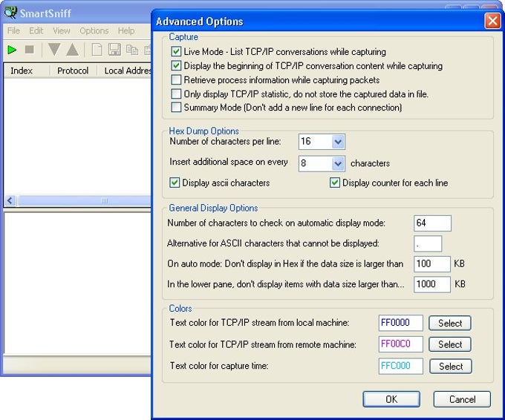Select color for local machine stream
This screenshot has height=420, width=505.
[x=450, y=323]
